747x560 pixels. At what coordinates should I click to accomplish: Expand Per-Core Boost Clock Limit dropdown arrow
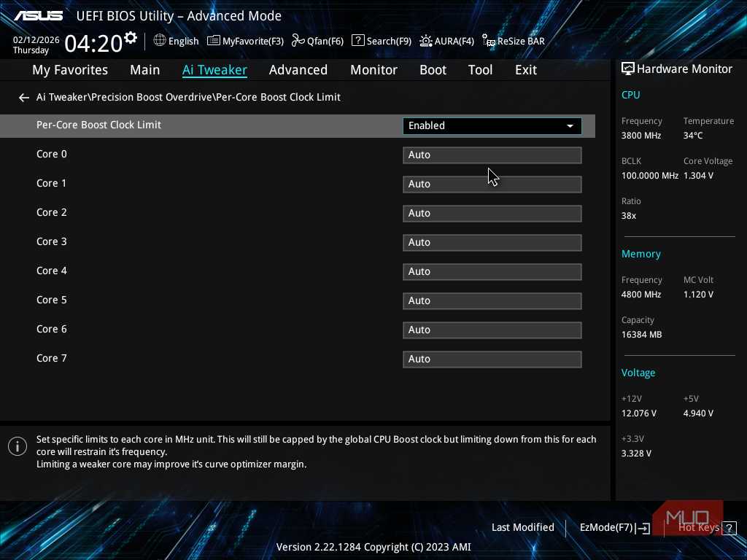(x=570, y=126)
